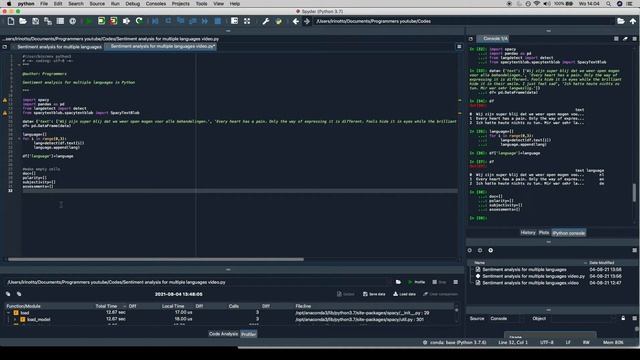640x360 pixels.
Task: Stop debugging with the square icon
Action: [x=218, y=21]
